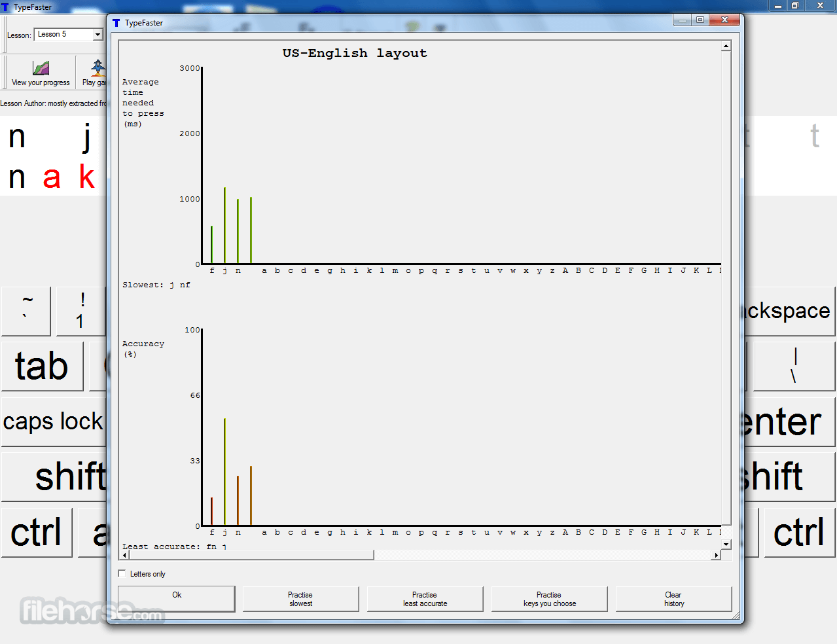Click Practise keys you choose button
This screenshot has width=837, height=644.
coord(550,599)
